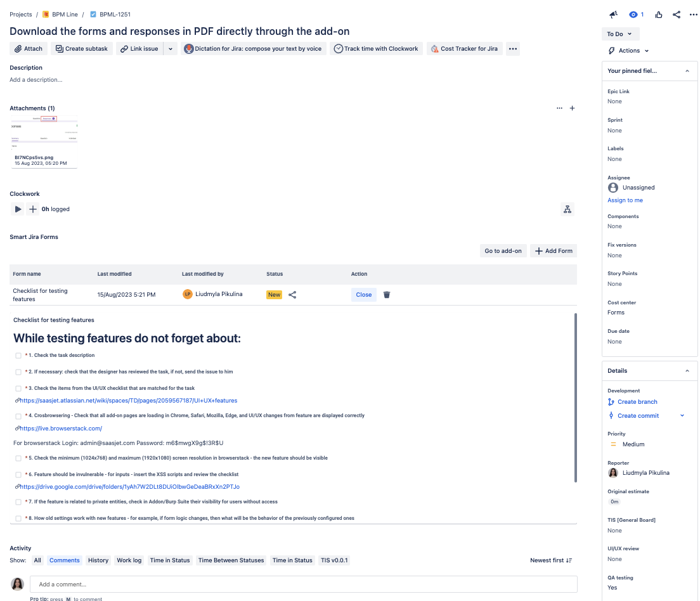Collapse Your pinned fields panel
This screenshot has width=700, height=601.
(687, 71)
